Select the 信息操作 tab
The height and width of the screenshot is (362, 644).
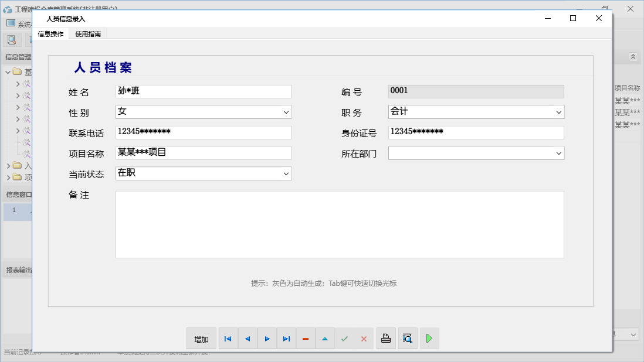pos(50,34)
